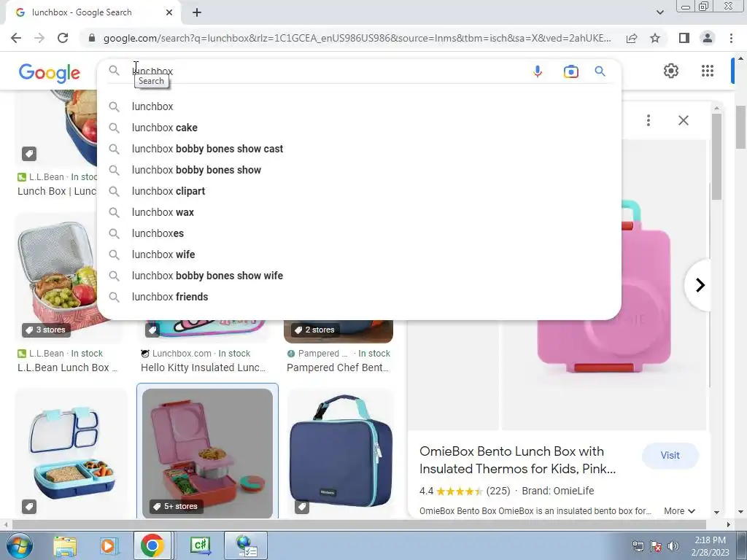Open L.L.Bean Lunch Box result title
This screenshot has width=747, height=560.
tap(67, 367)
